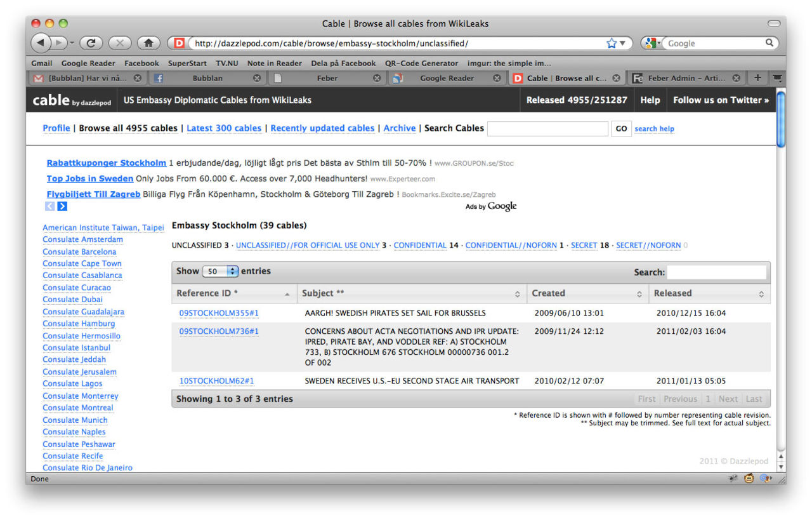The image size is (812, 520).
Task: Click the Home toolbar icon
Action: click(x=148, y=43)
